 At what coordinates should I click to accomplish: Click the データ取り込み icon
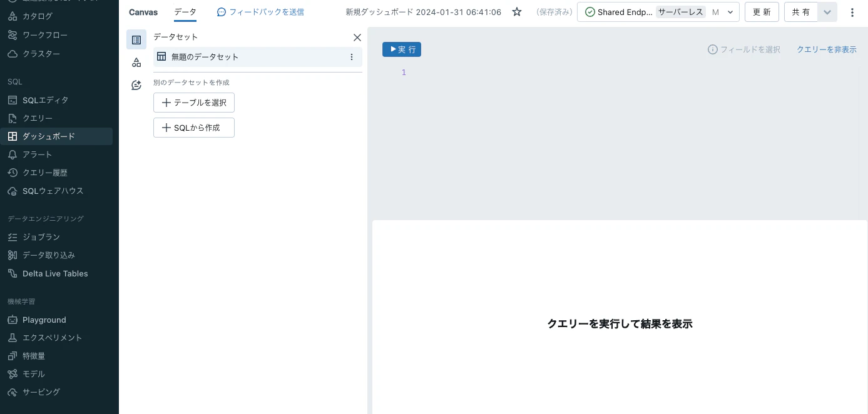(x=13, y=255)
